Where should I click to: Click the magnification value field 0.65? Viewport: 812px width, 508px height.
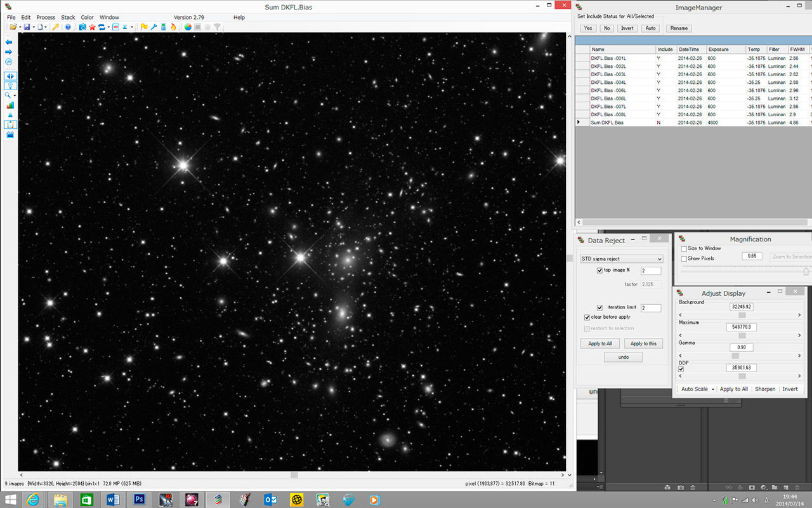click(x=752, y=256)
